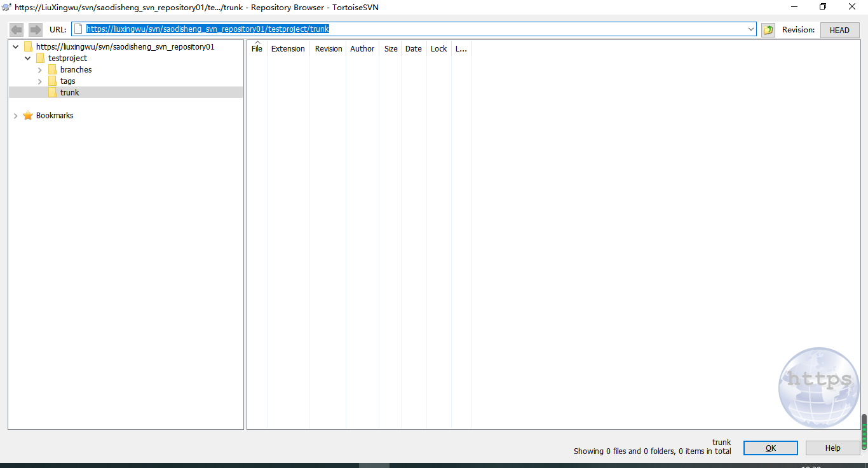Click the repository root folder icon
Viewport: 868px width, 468px height.
pos(28,47)
